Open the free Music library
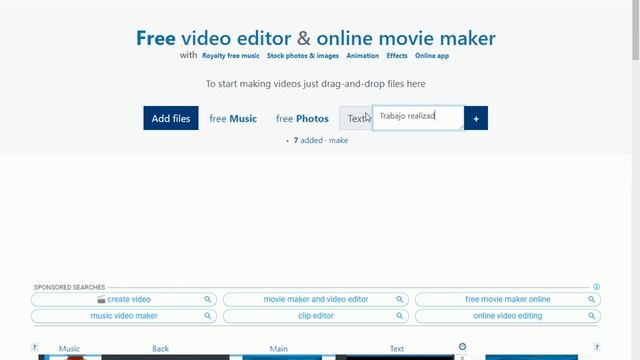 tap(233, 118)
